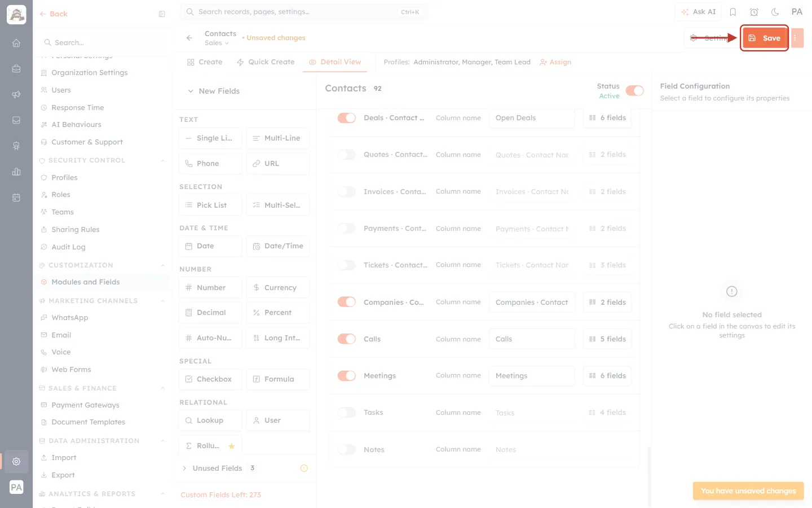Click the back arrow beside Contacts
The height and width of the screenshot is (508, 812).
coord(189,38)
